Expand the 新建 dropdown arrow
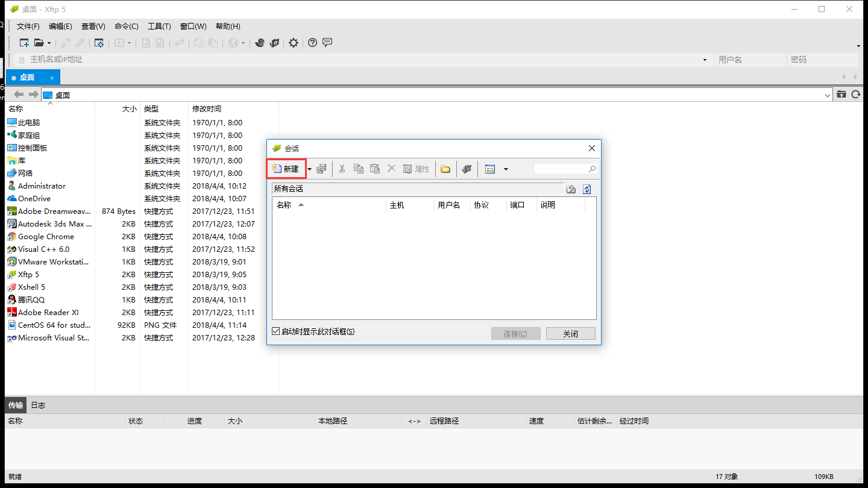 coord(310,169)
